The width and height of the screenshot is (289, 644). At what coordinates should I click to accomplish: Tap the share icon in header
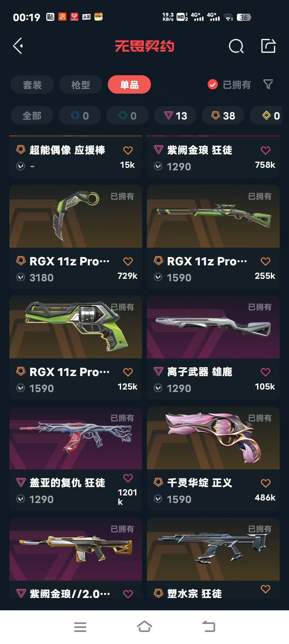268,46
